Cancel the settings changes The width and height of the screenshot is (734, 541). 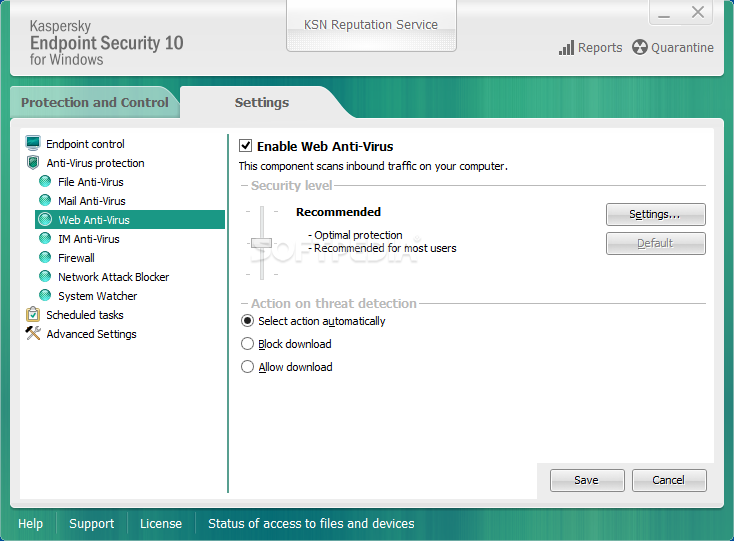tap(669, 480)
